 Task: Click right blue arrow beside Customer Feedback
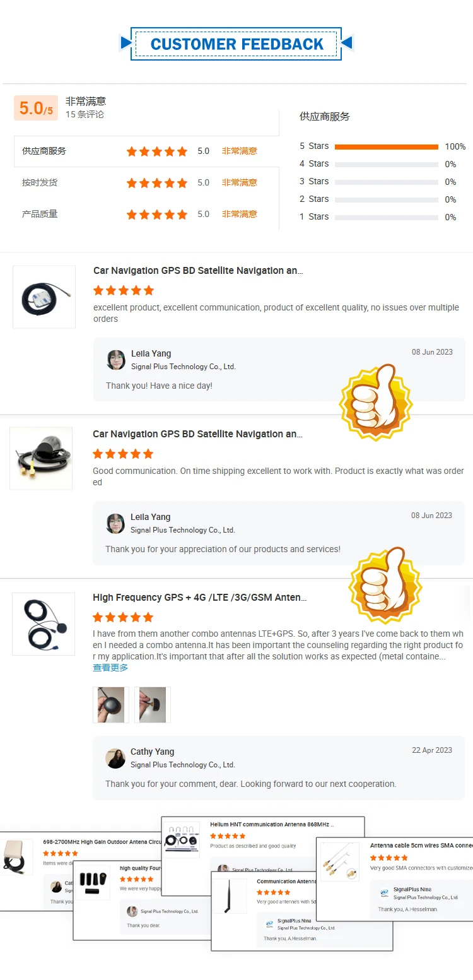coord(346,43)
